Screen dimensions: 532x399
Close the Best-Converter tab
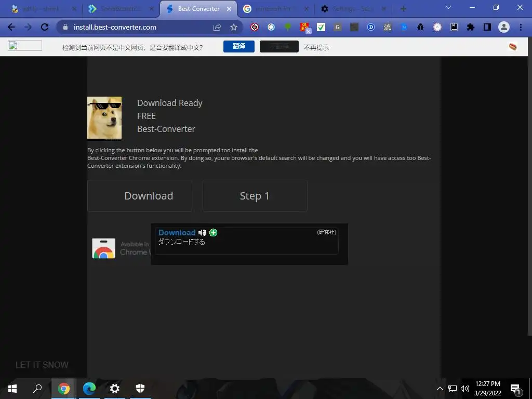tap(229, 9)
